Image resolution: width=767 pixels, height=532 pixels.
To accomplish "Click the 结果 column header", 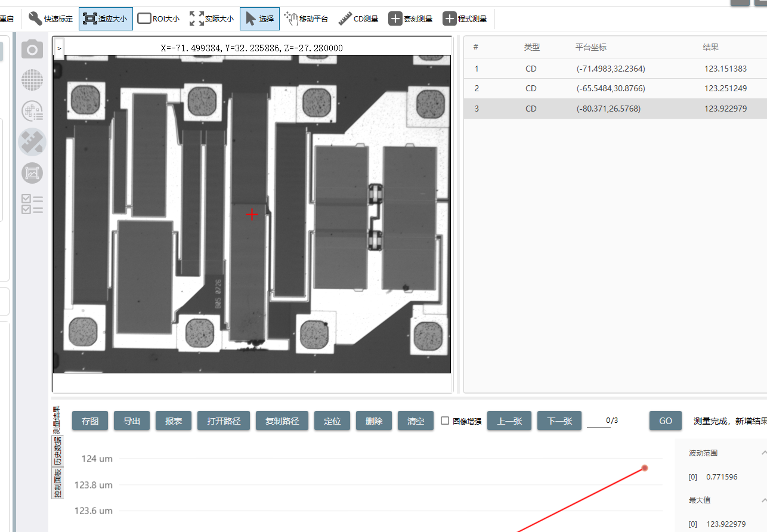I will tap(711, 47).
